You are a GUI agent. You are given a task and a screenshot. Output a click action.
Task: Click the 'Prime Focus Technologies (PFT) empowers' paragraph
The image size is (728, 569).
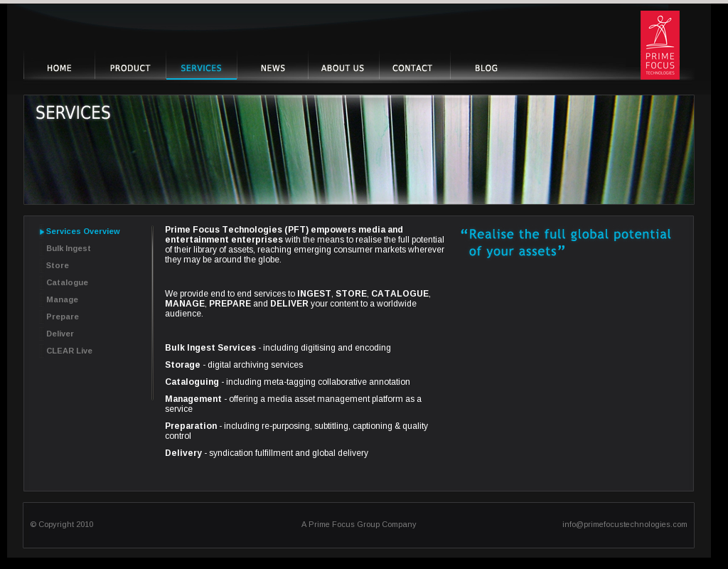point(304,245)
